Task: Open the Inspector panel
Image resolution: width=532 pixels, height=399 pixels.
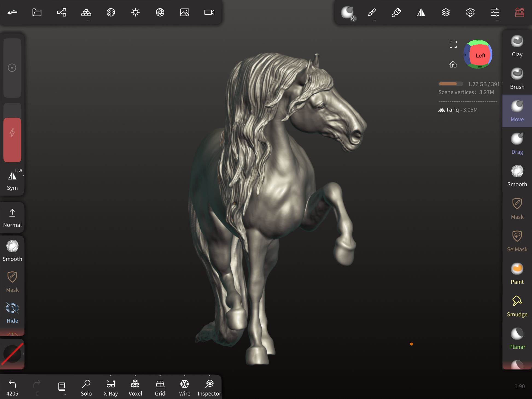Action: point(209,387)
